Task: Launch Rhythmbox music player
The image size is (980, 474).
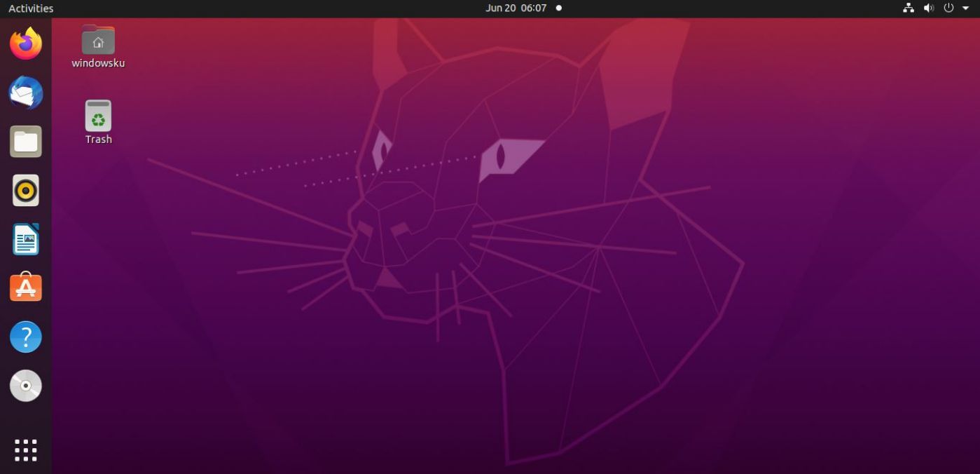Action: (x=26, y=190)
